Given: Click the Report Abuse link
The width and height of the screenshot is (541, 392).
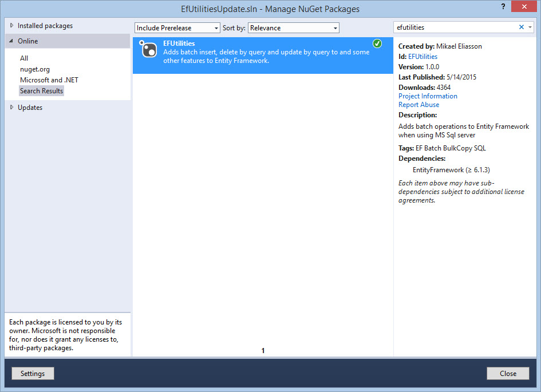Looking at the screenshot, I should click(419, 105).
